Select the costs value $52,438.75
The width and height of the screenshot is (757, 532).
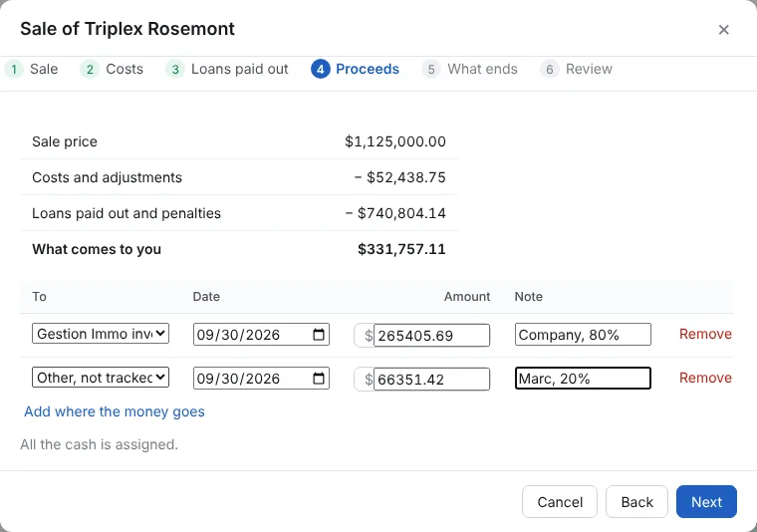point(406,177)
